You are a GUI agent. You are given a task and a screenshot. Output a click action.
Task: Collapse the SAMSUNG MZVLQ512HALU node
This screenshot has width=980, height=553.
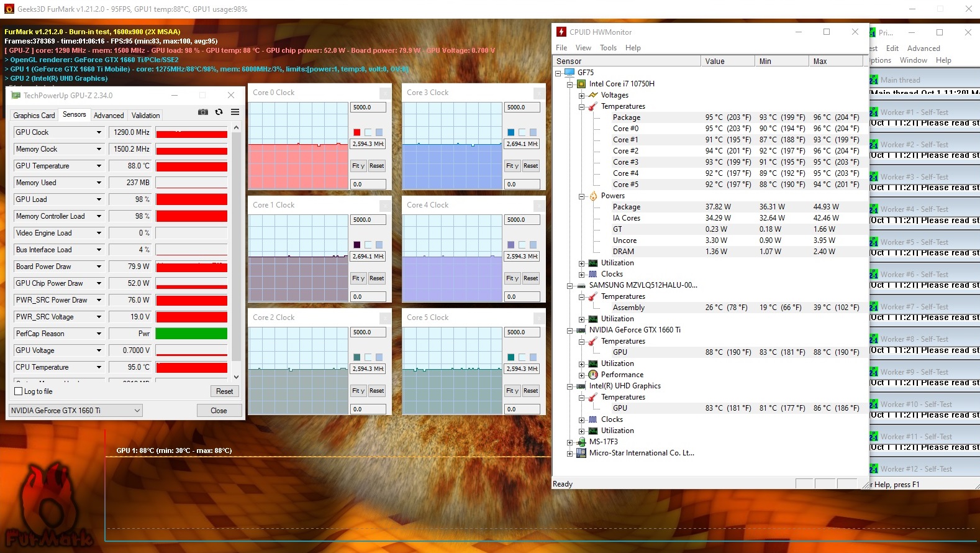[x=569, y=286]
